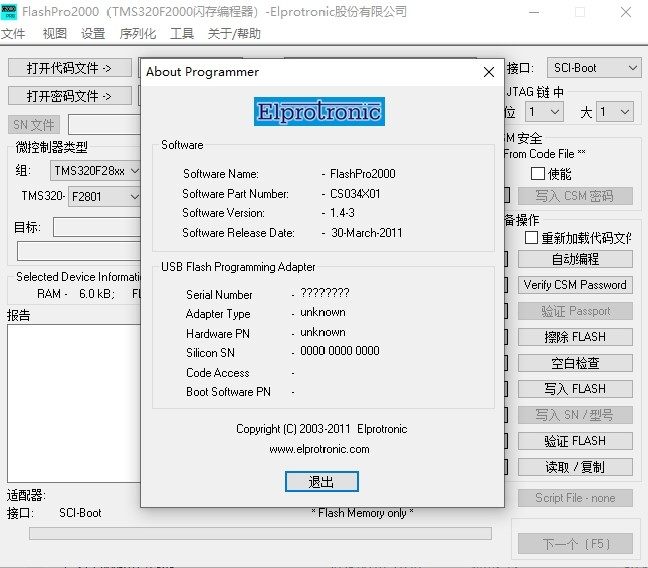Click the 读取 / 复制 button

click(575, 467)
